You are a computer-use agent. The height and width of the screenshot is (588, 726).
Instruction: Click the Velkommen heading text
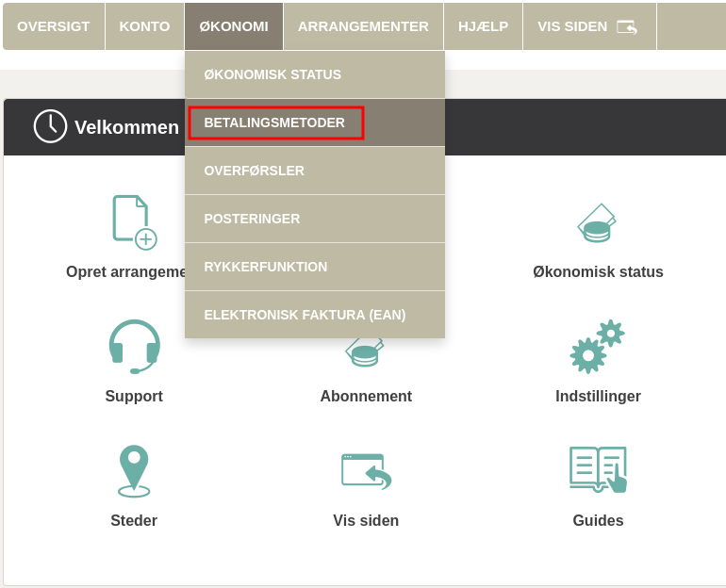click(x=126, y=127)
